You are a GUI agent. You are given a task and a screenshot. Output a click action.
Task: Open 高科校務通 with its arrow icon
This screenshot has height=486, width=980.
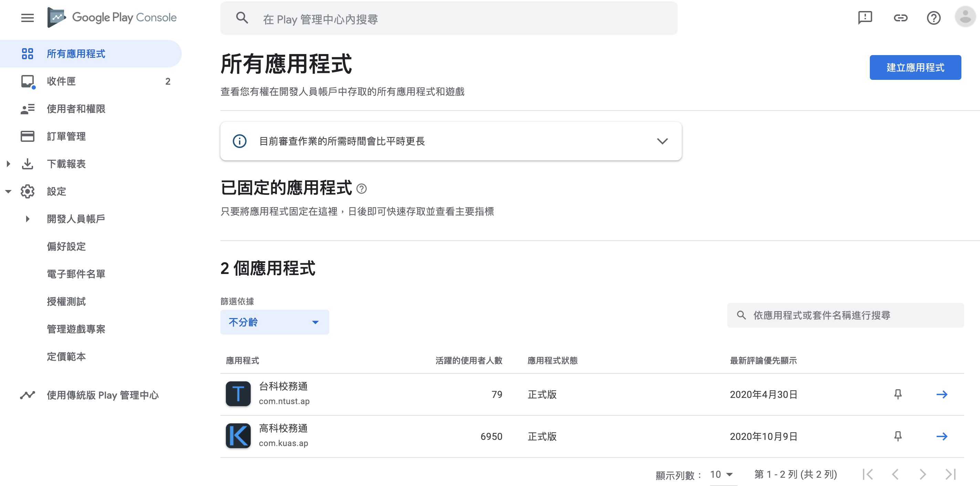(x=941, y=436)
